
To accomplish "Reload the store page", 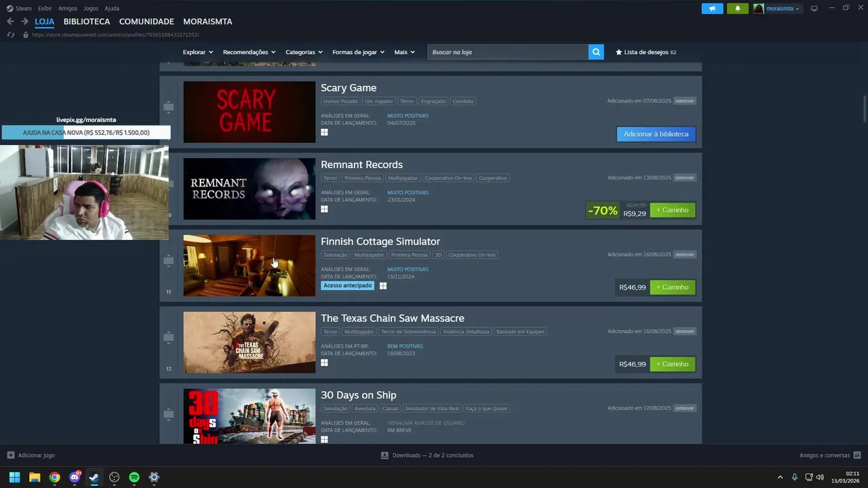I will point(10,35).
